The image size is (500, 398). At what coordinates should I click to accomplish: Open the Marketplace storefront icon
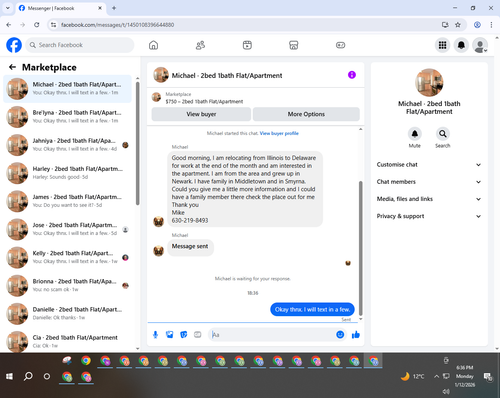click(294, 45)
